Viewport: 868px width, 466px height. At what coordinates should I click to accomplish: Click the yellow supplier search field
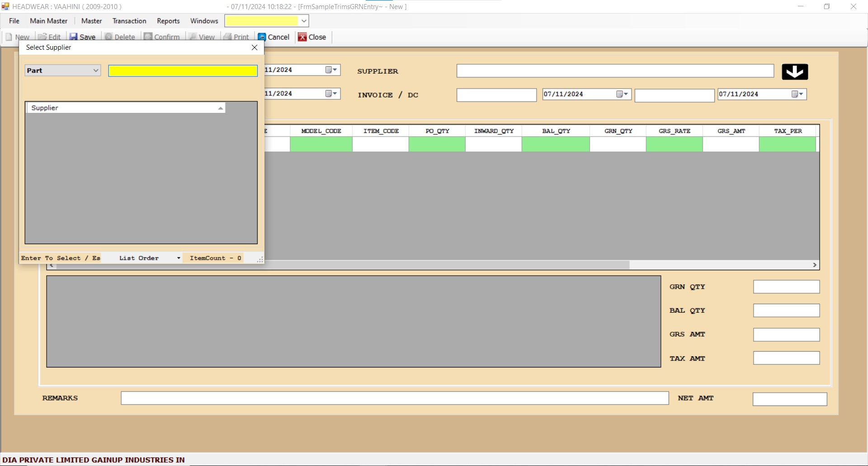[x=183, y=71]
